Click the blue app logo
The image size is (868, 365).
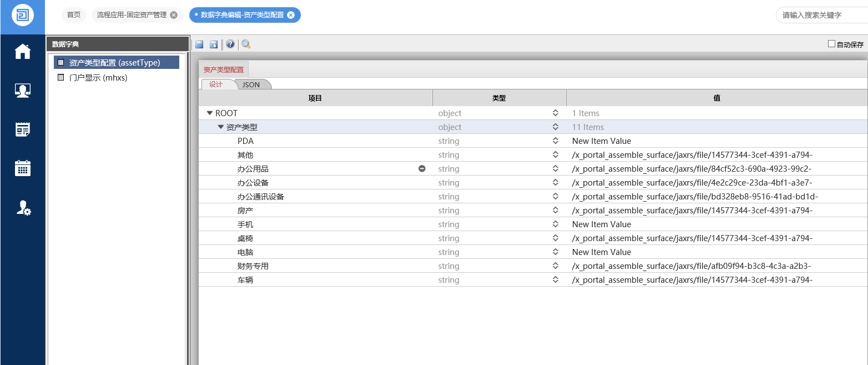pos(22,15)
